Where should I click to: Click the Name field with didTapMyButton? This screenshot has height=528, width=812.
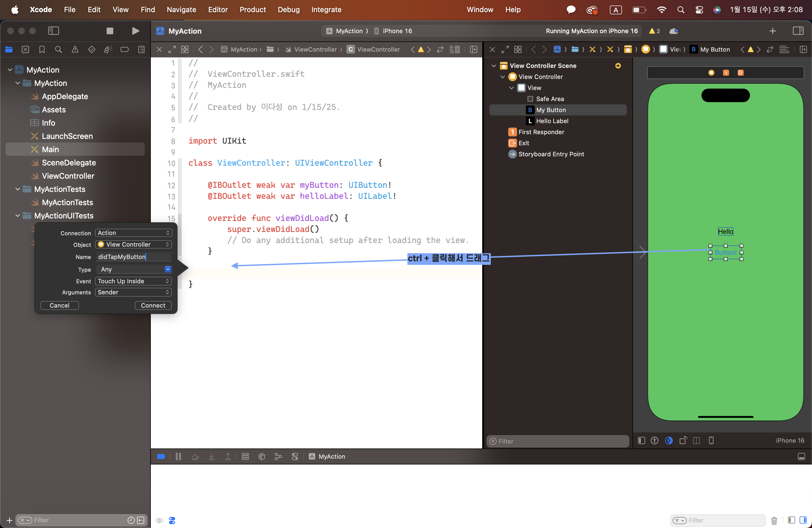pyautogui.click(x=133, y=257)
